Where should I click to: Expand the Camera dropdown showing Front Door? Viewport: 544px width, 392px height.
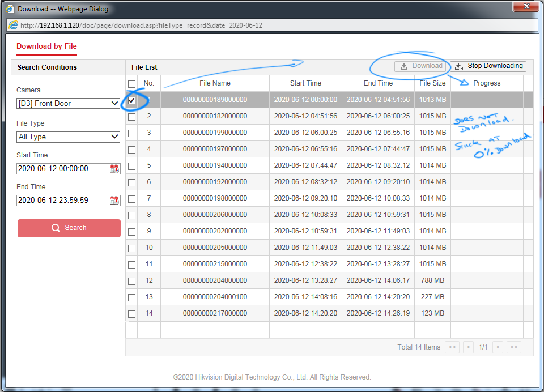pyautogui.click(x=68, y=104)
